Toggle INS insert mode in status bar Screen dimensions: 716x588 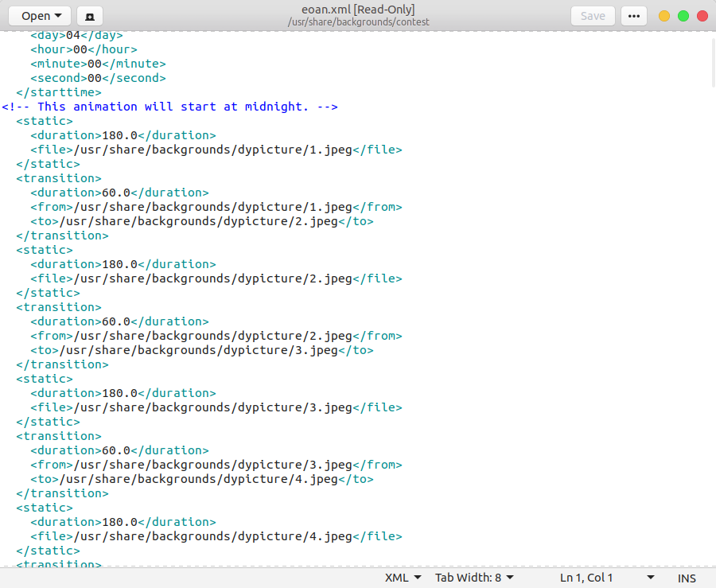point(687,578)
